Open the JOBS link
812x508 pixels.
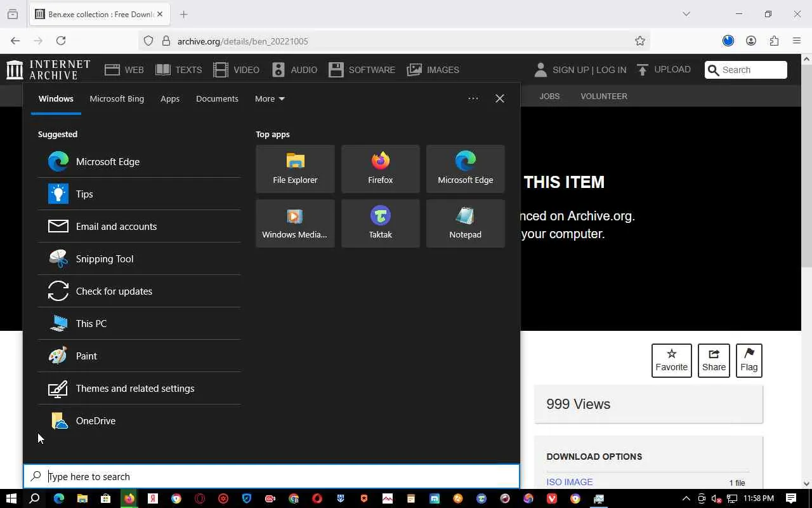coord(549,96)
